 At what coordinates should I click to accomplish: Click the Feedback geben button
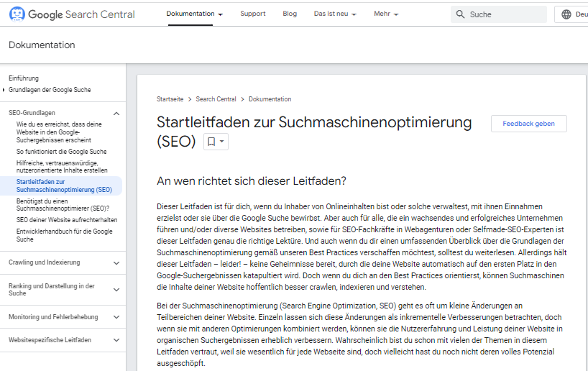point(529,124)
